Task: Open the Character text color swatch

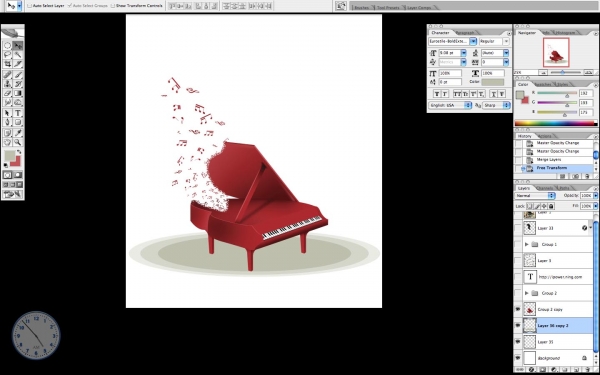Action: coord(492,82)
